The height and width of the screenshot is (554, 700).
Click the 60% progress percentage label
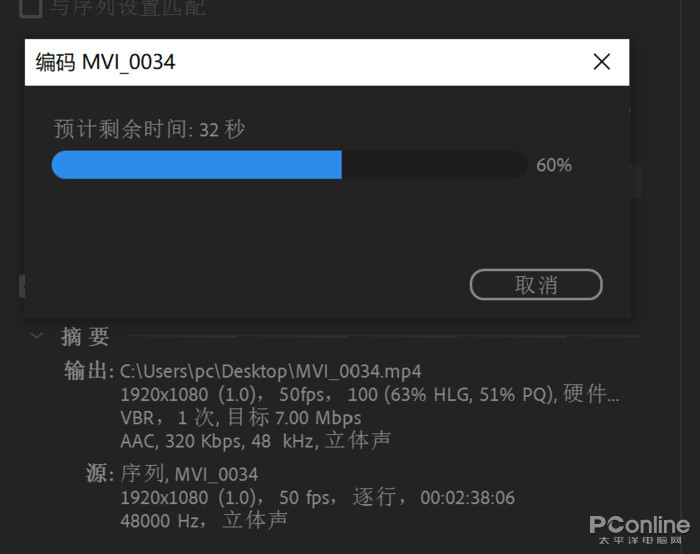pyautogui.click(x=554, y=165)
